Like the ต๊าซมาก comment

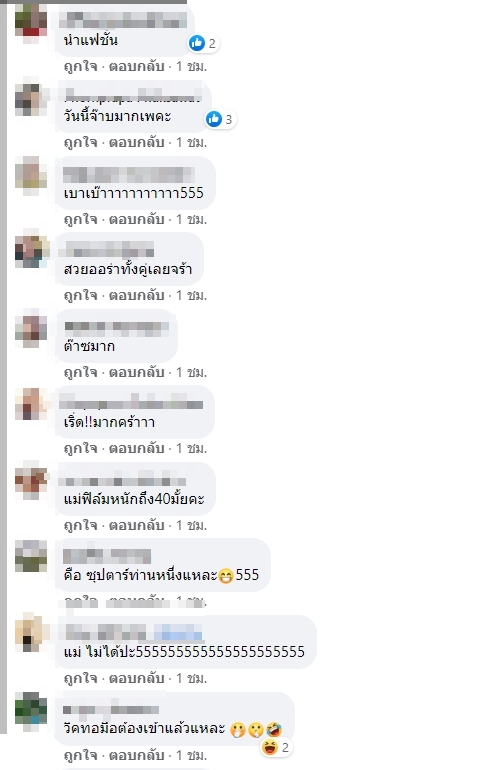point(81,372)
